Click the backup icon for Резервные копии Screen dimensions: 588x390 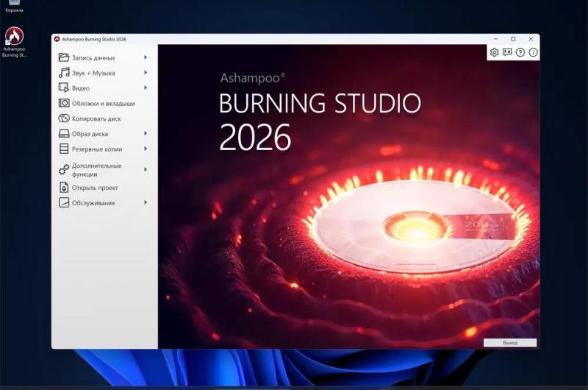coord(64,149)
